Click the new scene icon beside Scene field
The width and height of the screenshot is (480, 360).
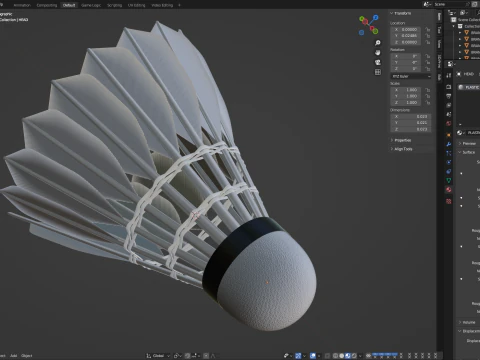[x=474, y=4]
